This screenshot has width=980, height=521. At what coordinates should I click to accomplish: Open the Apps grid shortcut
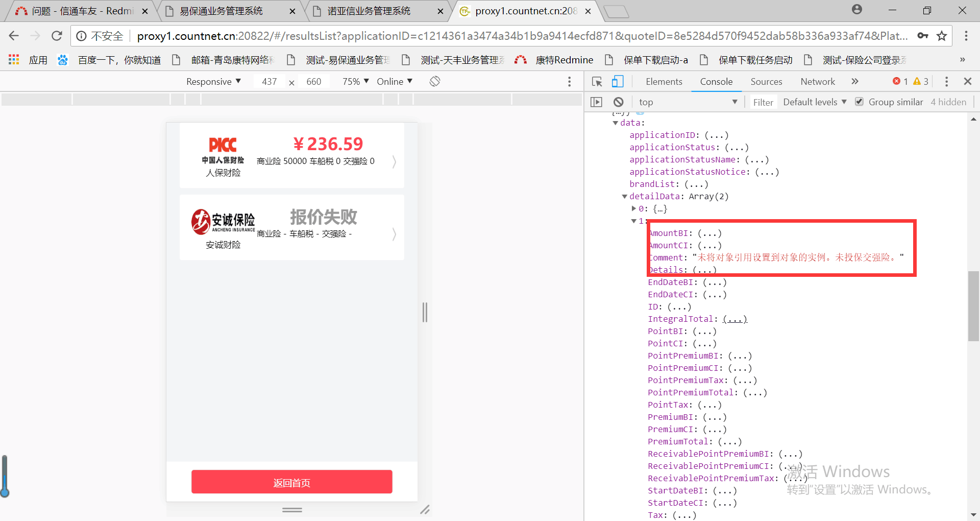pyautogui.click(x=14, y=60)
